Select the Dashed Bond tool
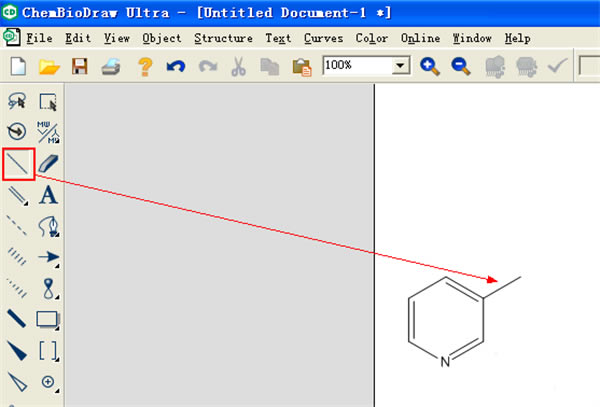The image size is (600, 407). [17, 225]
